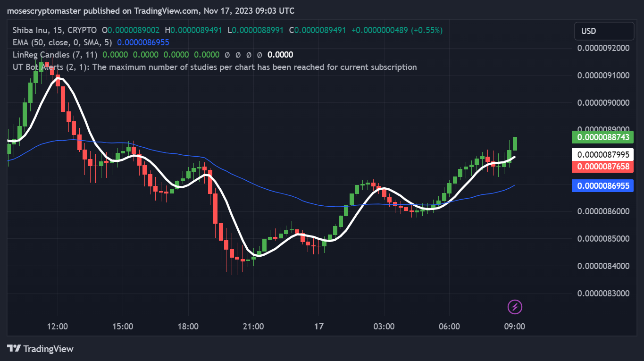Click the UT Bot Alerts studies limit message

215,67
